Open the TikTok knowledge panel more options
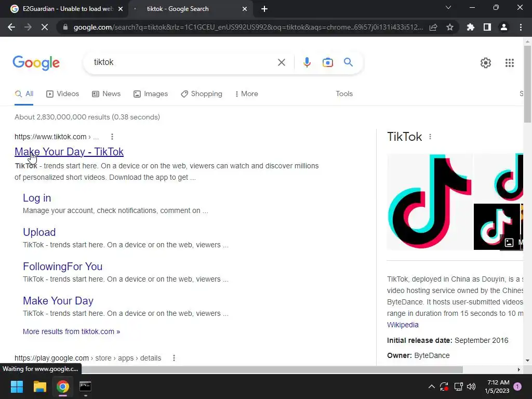Viewport: 532px width, 399px height. [430, 137]
